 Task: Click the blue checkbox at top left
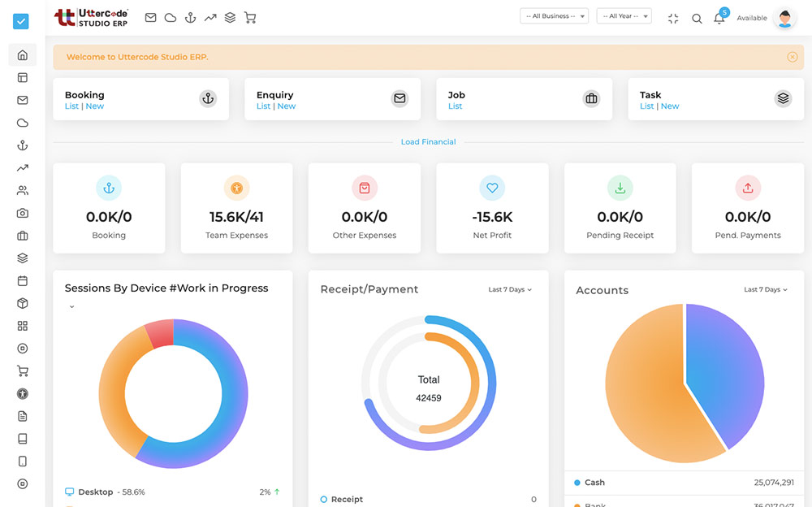(x=21, y=21)
